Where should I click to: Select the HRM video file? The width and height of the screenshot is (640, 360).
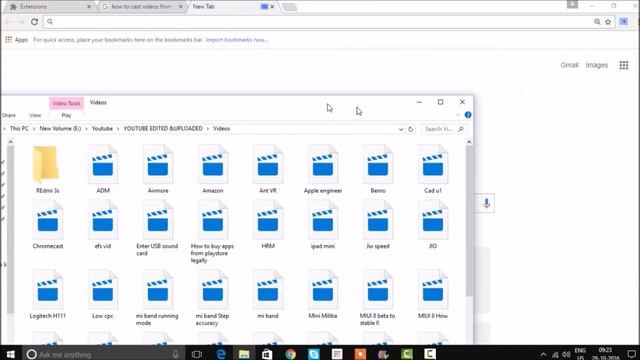click(268, 225)
